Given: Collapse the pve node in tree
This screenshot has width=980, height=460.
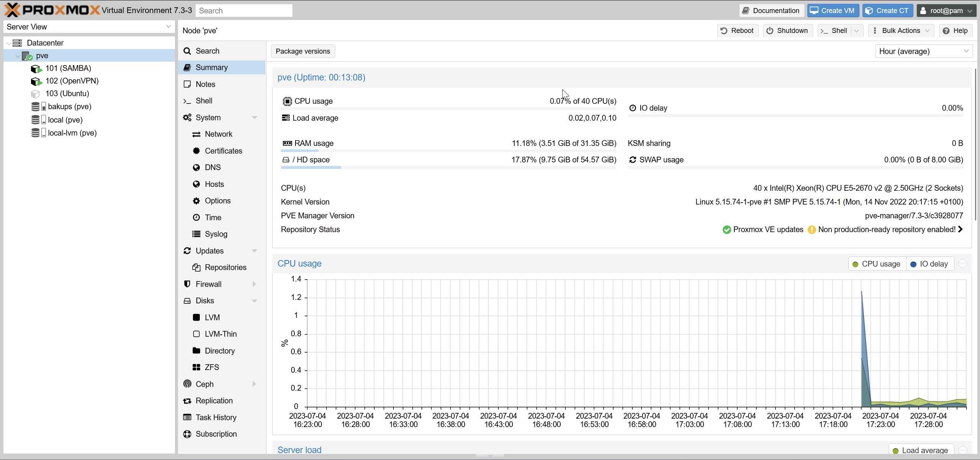Looking at the screenshot, I should pos(18,56).
